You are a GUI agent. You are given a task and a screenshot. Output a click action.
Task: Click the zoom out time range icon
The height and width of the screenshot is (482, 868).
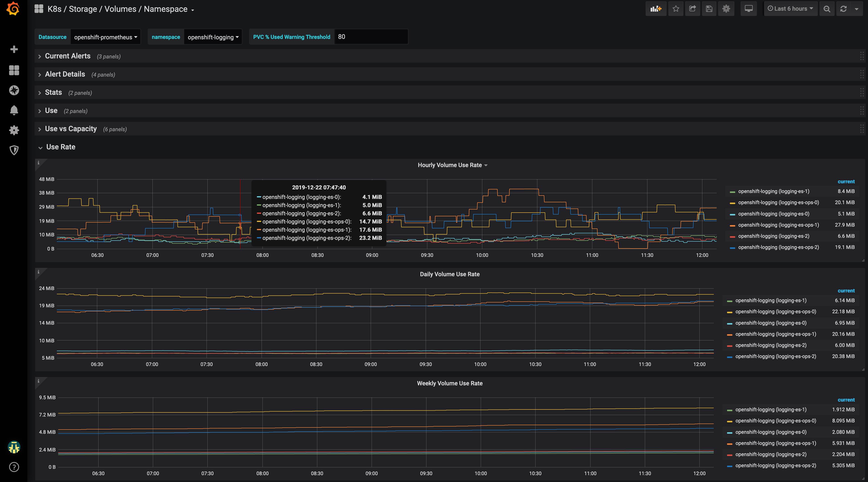click(827, 9)
